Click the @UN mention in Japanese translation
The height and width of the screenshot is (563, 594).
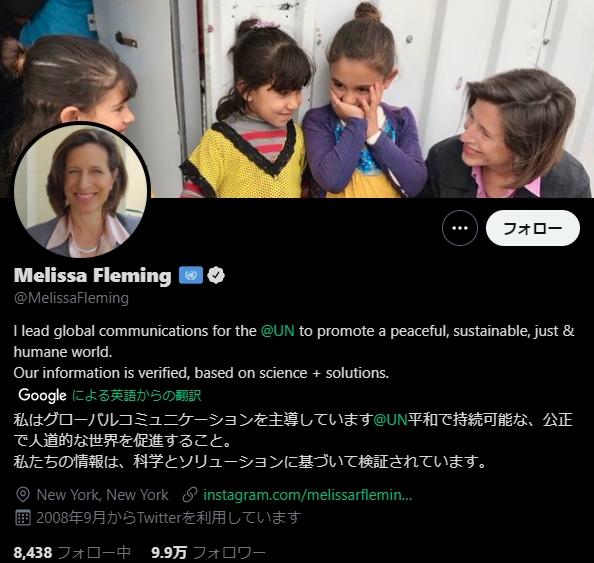point(390,420)
